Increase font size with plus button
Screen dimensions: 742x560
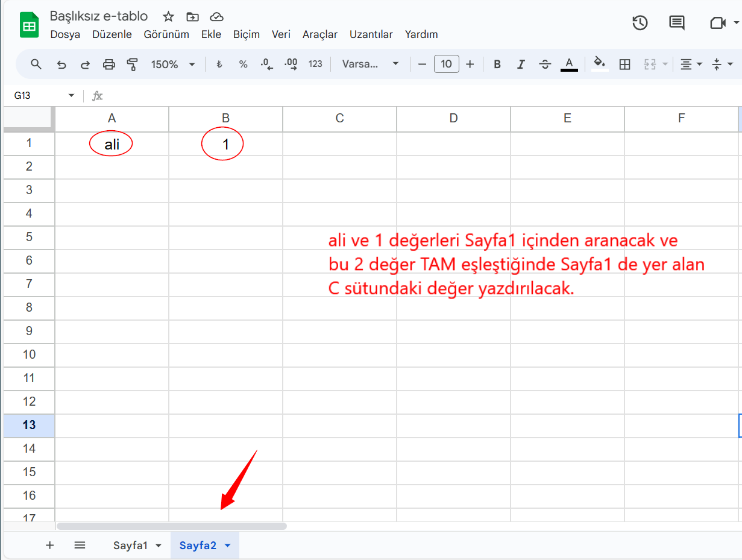point(470,64)
